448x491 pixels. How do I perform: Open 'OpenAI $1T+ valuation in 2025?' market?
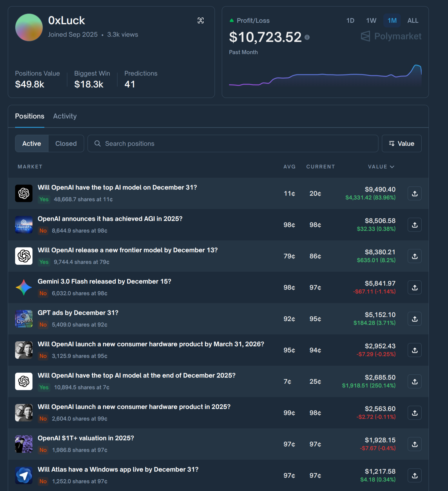coord(86,438)
